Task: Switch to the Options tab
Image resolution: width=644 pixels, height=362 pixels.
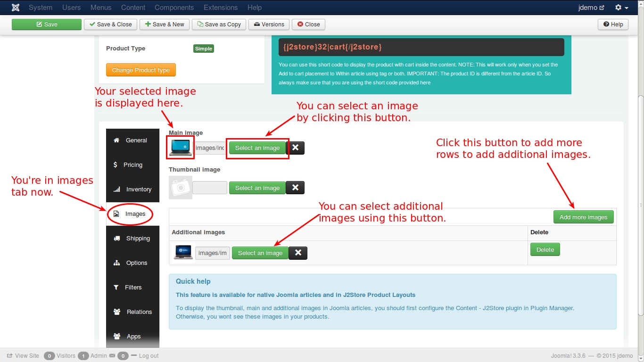Action: tap(132, 263)
